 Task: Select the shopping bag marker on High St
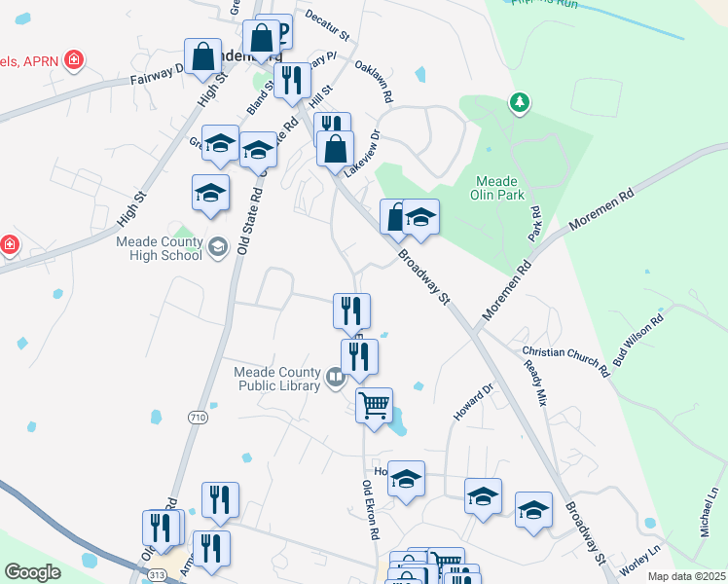point(202,60)
